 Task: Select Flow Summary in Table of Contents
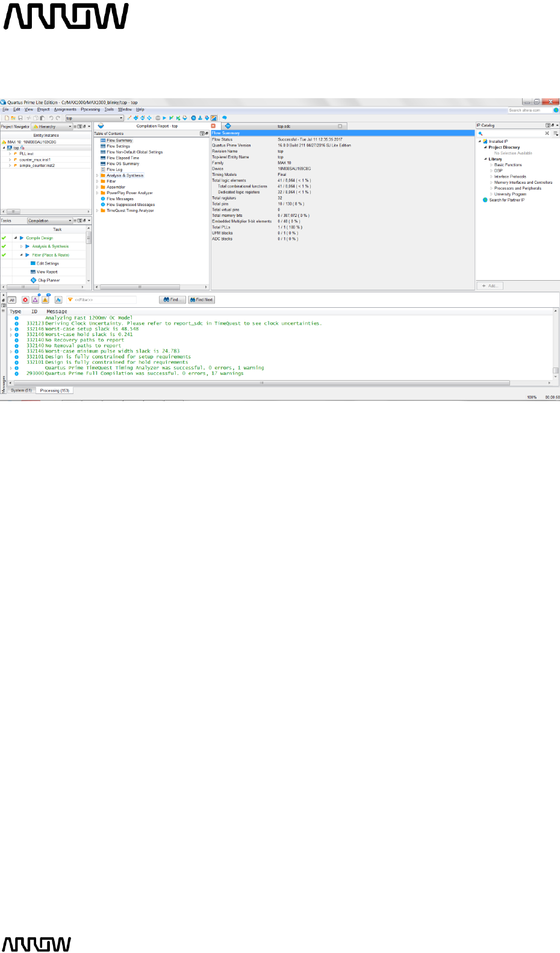tap(119, 140)
